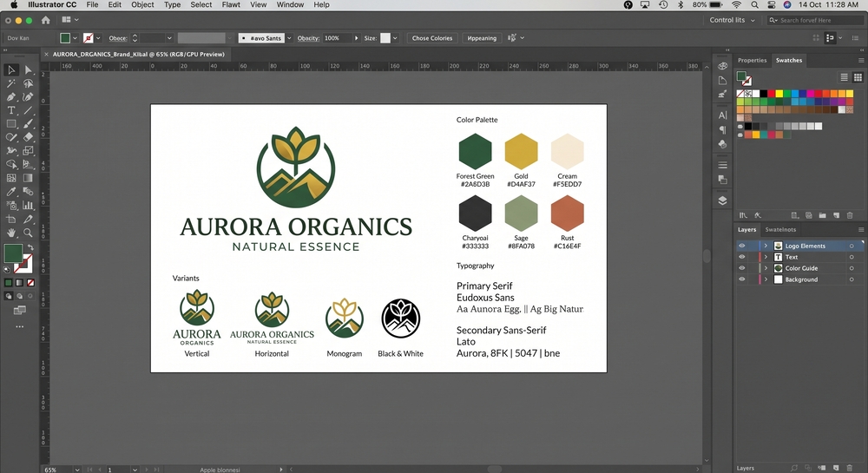Swap fill and stroke colors

(31, 247)
